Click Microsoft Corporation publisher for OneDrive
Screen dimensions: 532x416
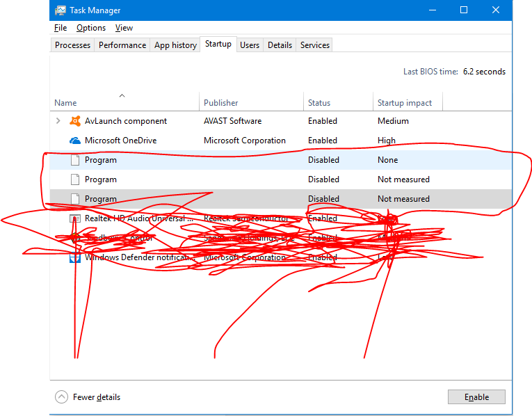[245, 141]
